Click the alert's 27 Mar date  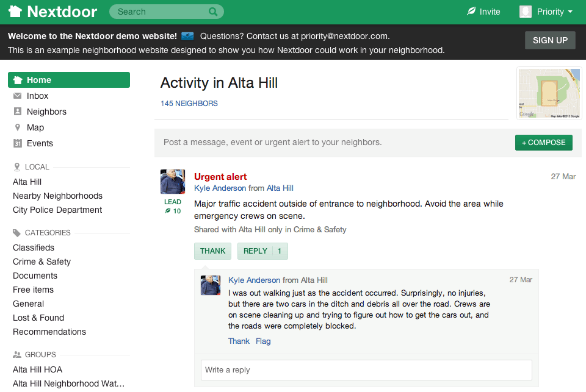click(563, 177)
